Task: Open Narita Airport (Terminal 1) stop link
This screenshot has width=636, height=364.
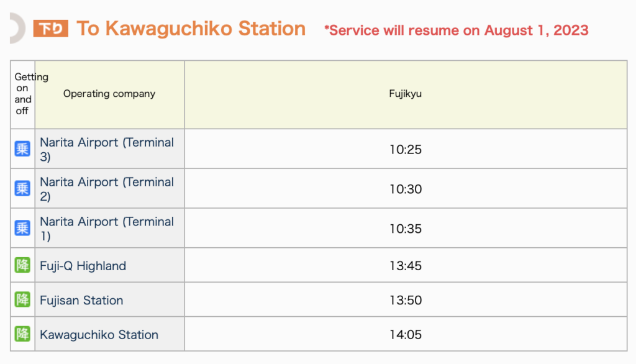Action: 107,229
